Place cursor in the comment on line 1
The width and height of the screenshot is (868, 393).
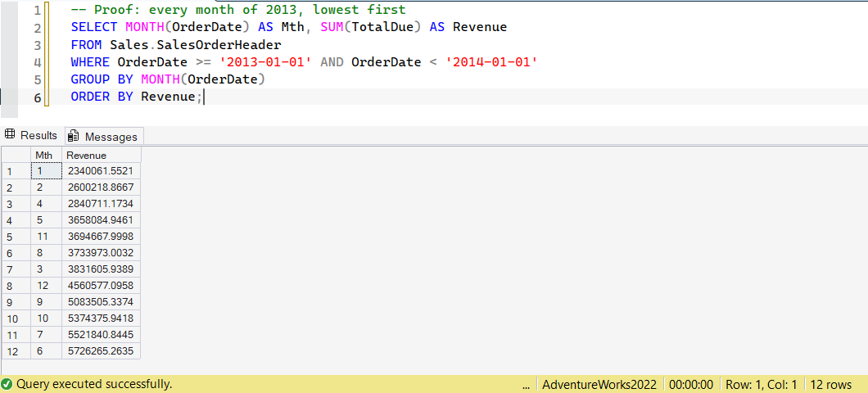238,10
